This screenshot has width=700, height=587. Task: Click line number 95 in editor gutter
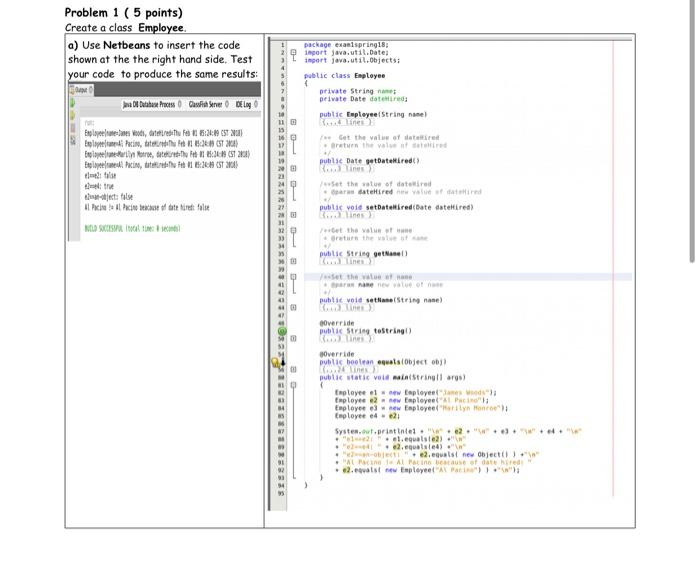click(281, 493)
